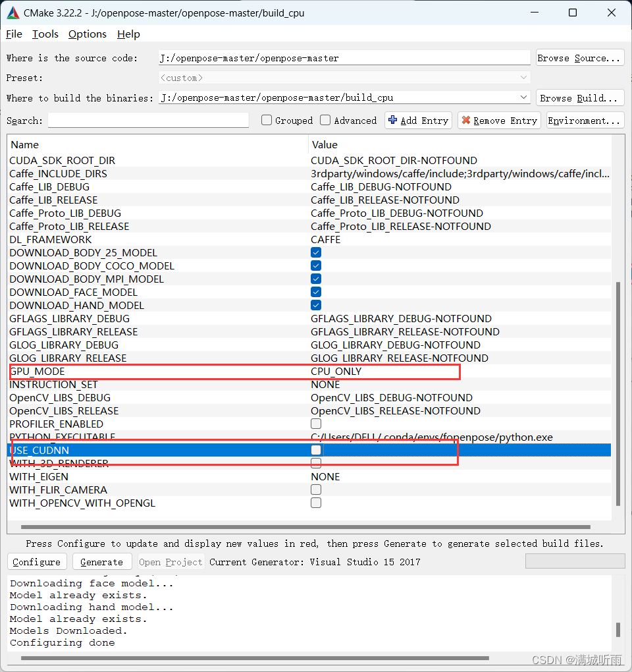Expand the build binaries path dropdown

(523, 98)
